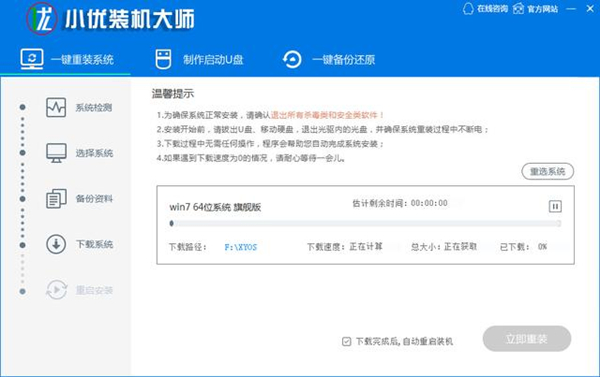This screenshot has width=600, height=377.
Task: Click the 温馨提示 heading
Action: (x=173, y=93)
